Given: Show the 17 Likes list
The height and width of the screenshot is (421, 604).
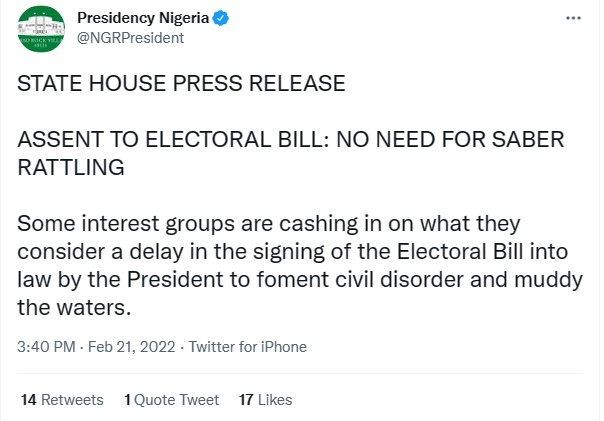Looking at the screenshot, I should coord(266,399).
